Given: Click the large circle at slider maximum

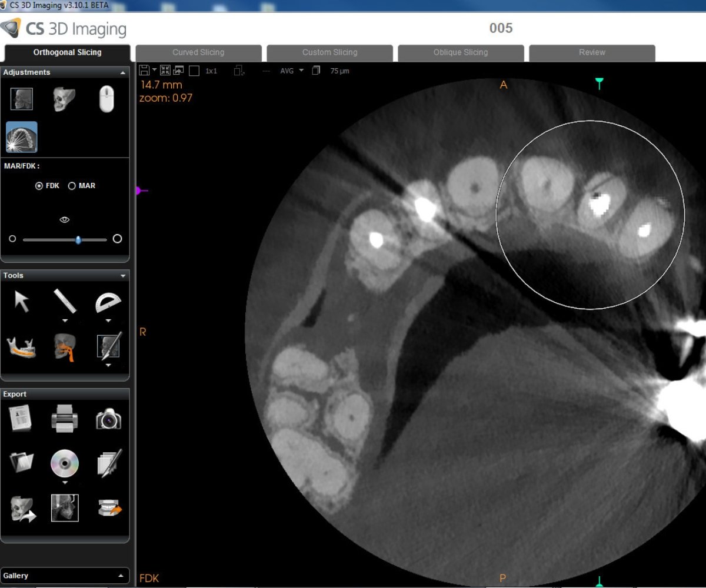Looking at the screenshot, I should click(117, 239).
